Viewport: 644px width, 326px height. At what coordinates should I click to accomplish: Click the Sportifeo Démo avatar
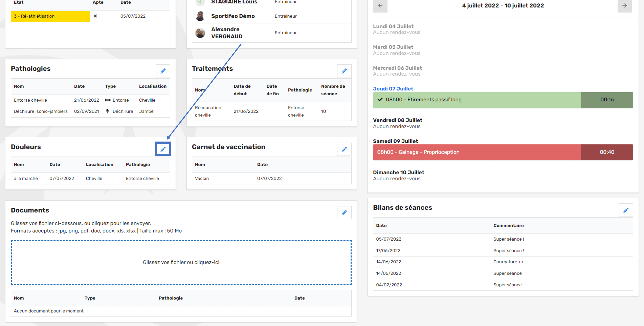(x=200, y=16)
